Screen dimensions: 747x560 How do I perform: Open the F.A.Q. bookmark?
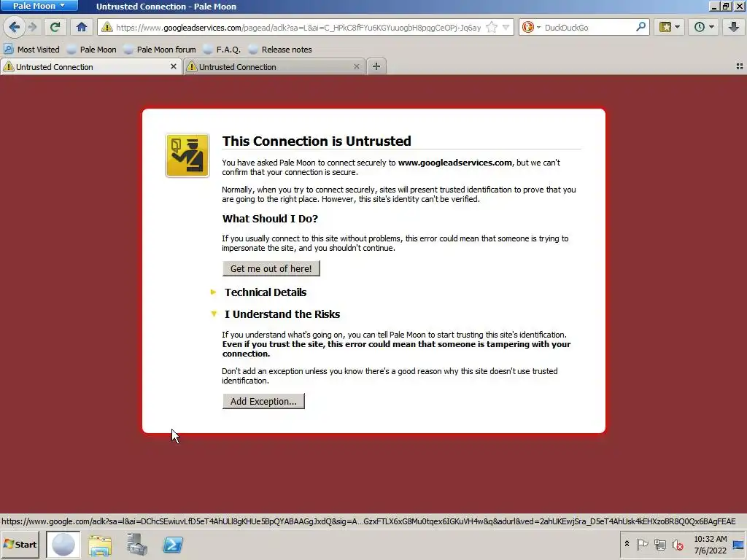pyautogui.click(x=222, y=50)
